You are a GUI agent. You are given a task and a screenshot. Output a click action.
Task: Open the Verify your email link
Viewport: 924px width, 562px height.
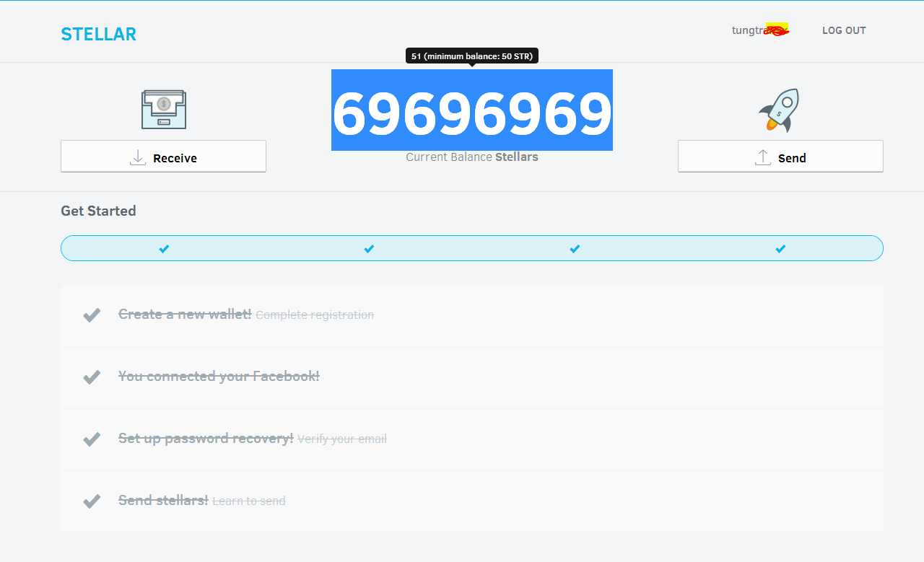[342, 439]
